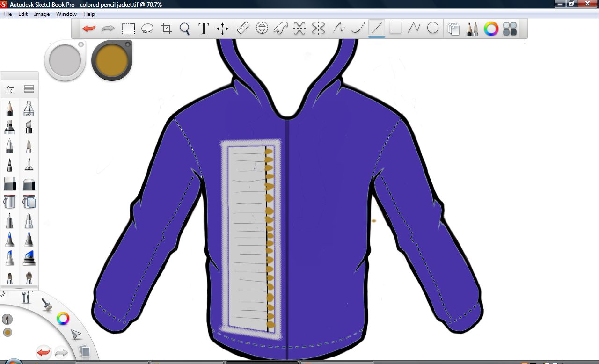Select the Pencil brush

point(10,108)
